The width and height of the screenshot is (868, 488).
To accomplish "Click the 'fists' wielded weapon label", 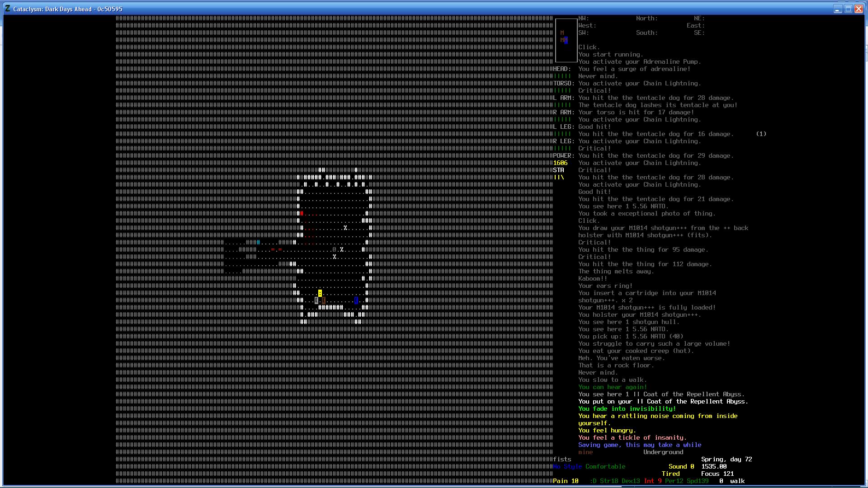I will (x=562, y=460).
